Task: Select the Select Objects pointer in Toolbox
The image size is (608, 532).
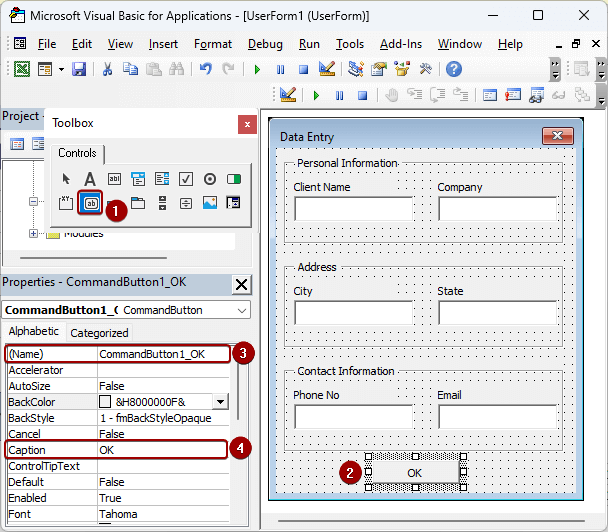Action: tap(66, 179)
